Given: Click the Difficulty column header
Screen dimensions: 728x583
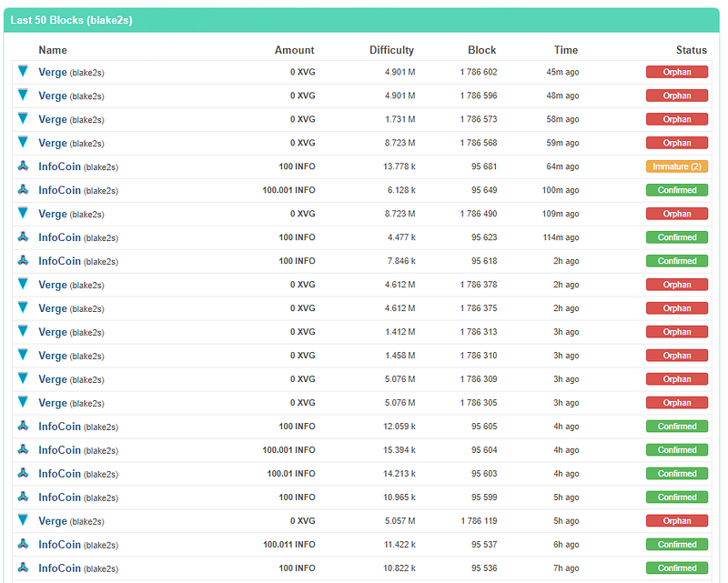Looking at the screenshot, I should [x=391, y=50].
